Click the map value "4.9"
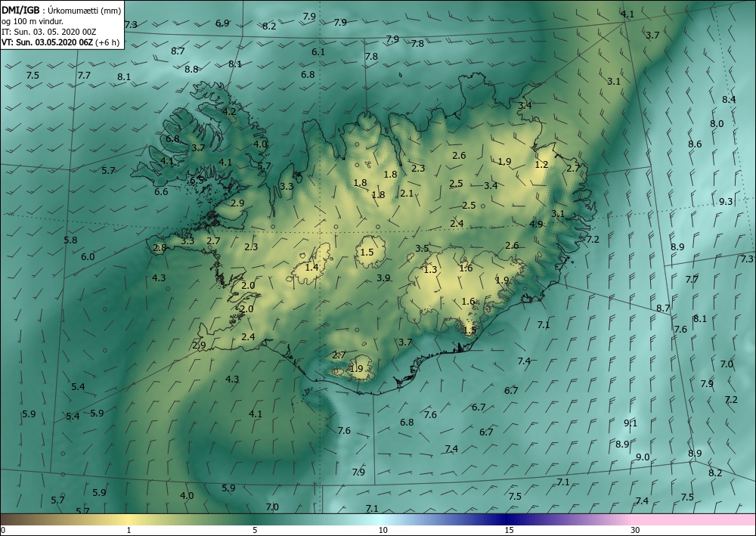The height and width of the screenshot is (536, 756). coord(536,224)
